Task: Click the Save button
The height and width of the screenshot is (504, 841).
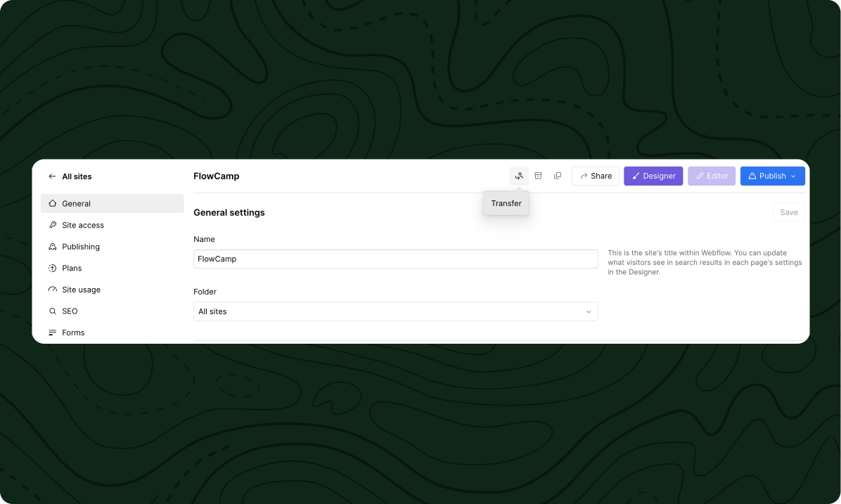Action: tap(788, 212)
